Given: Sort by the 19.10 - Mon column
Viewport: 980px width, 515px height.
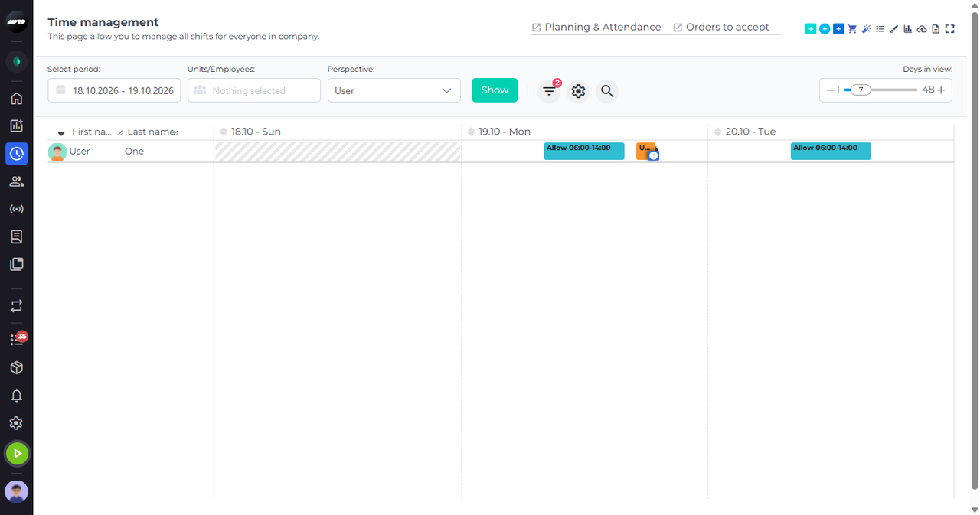Looking at the screenshot, I should [x=471, y=132].
